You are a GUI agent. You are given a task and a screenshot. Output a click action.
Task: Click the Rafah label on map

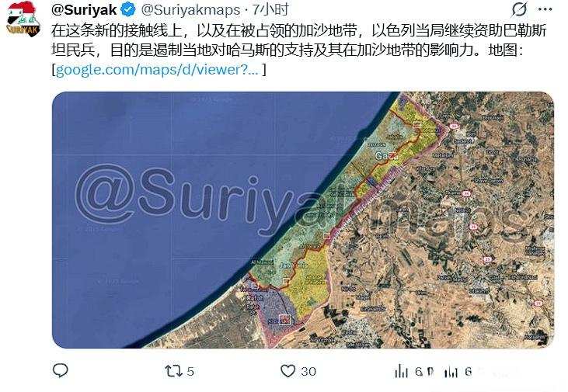(255, 298)
